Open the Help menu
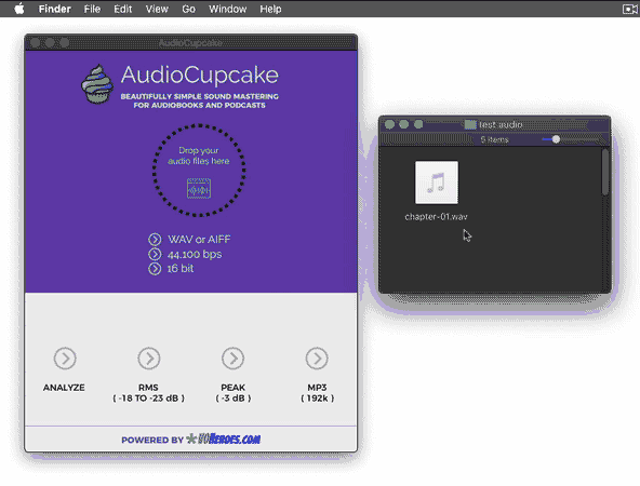 (271, 9)
